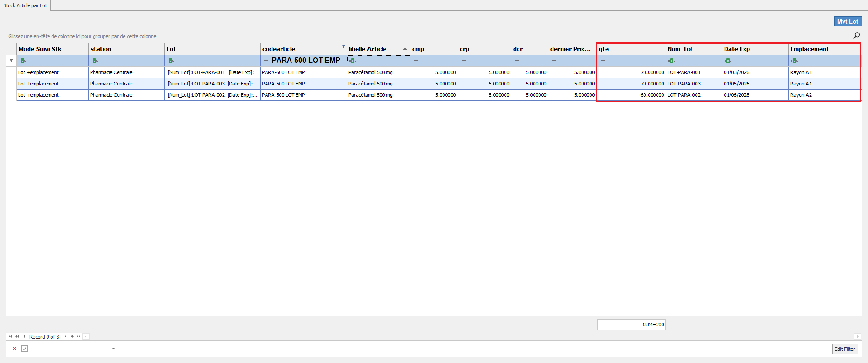The width and height of the screenshot is (868, 363).
Task: Click the Num_Lot filter row input
Action: [x=697, y=61]
